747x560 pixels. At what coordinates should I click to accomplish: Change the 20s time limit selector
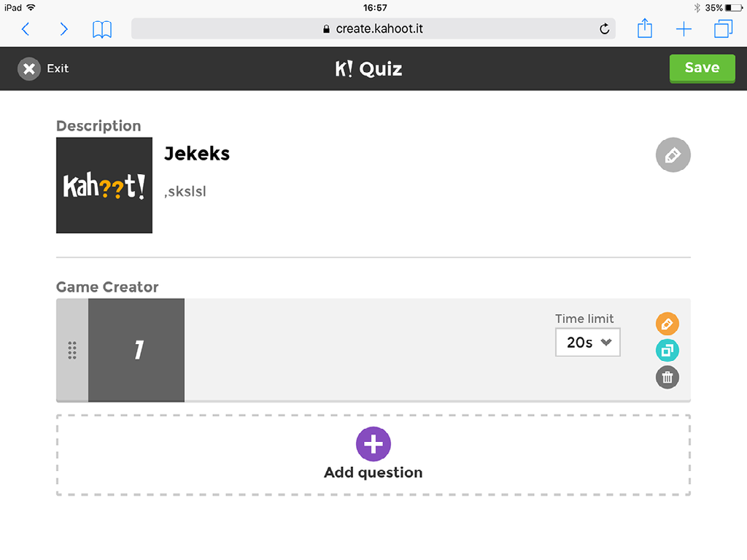pos(587,342)
